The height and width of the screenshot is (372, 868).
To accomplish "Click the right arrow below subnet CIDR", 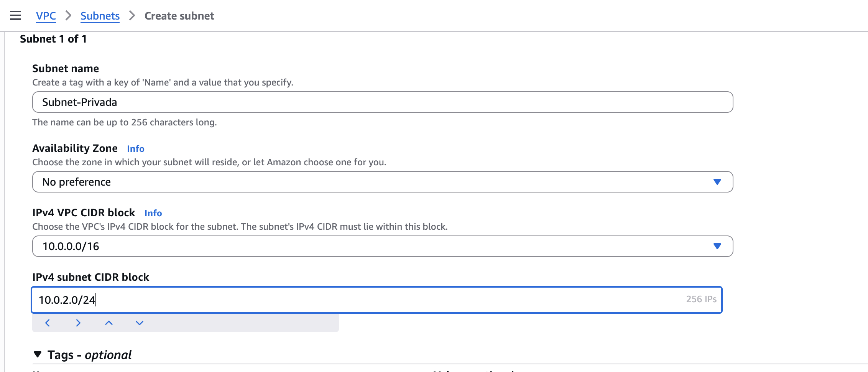I will [x=78, y=323].
